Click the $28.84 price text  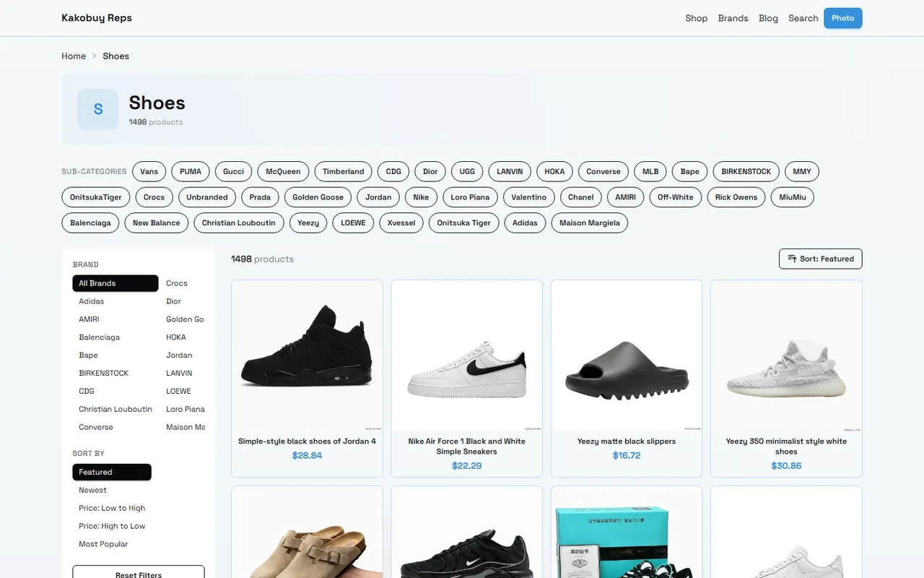[x=307, y=456]
